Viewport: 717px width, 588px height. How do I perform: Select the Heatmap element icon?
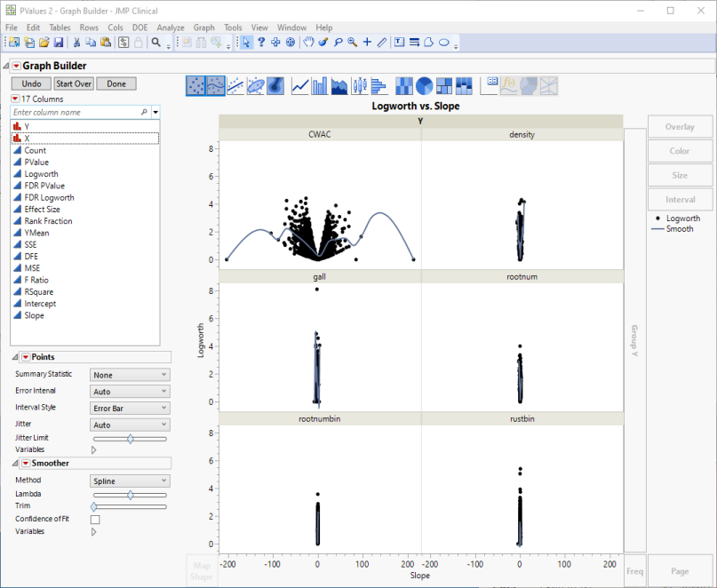coord(404,85)
